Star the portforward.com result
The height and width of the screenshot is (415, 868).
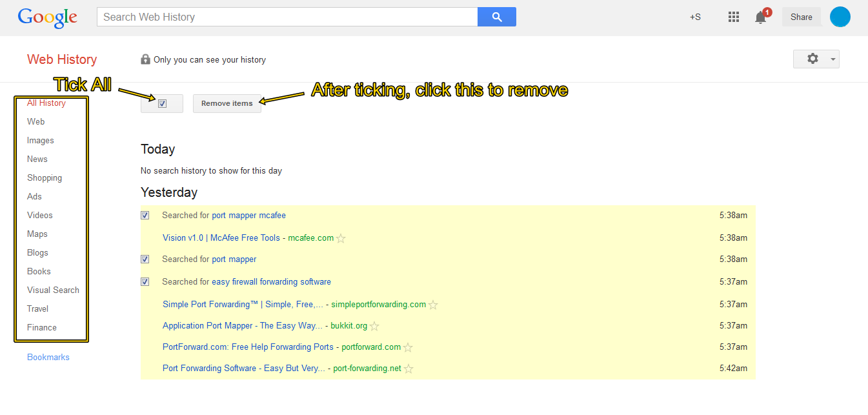click(x=408, y=348)
